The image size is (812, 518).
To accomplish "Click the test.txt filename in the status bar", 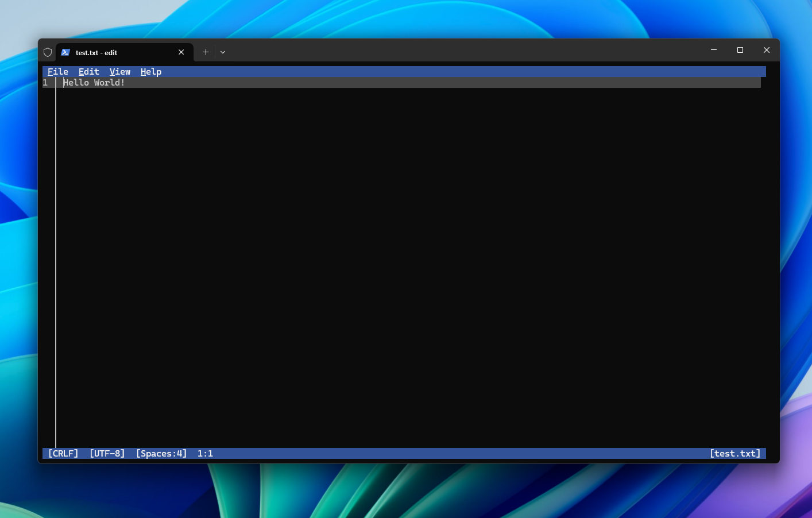I will [736, 453].
